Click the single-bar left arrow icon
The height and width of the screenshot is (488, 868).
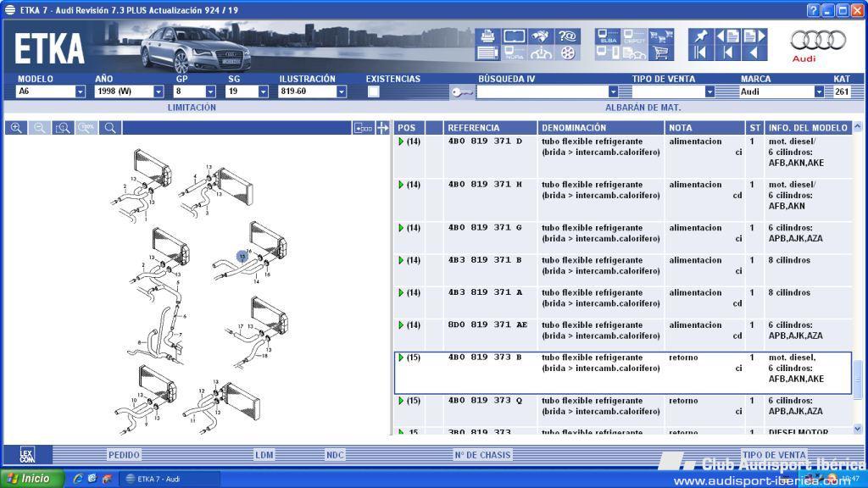click(x=727, y=53)
